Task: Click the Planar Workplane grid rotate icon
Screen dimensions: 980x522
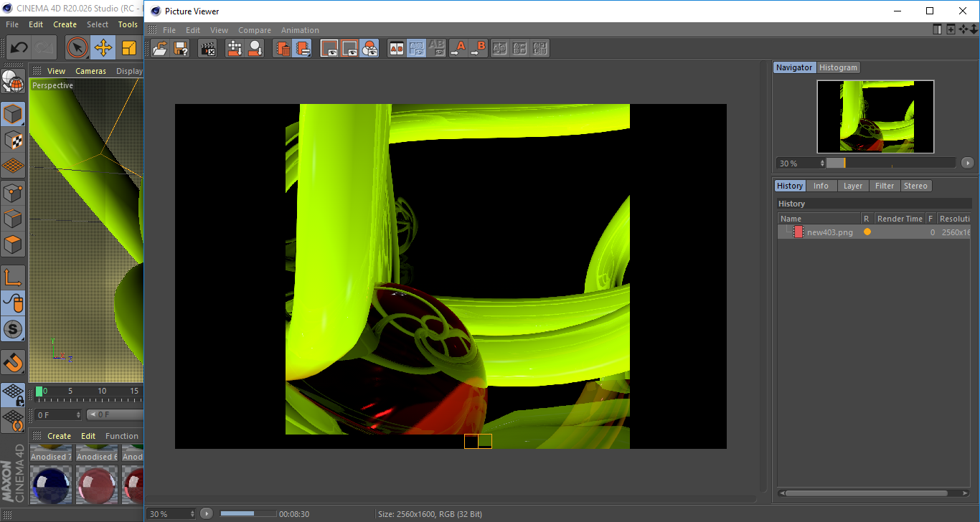Action: click(13, 421)
